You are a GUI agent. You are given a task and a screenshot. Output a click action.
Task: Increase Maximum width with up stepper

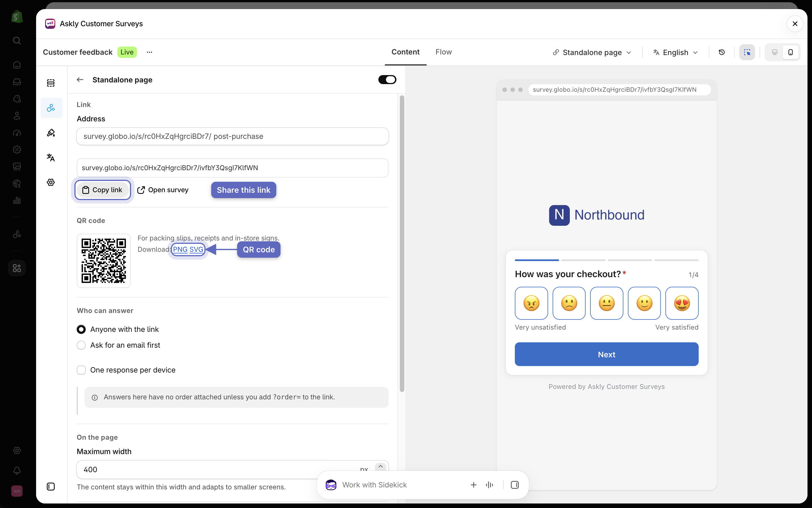[381, 466]
